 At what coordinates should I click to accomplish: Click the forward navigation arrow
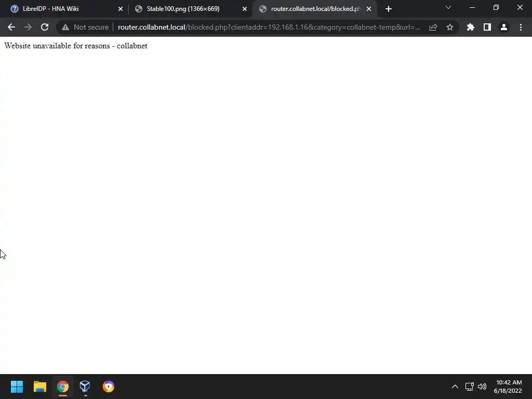tap(28, 27)
